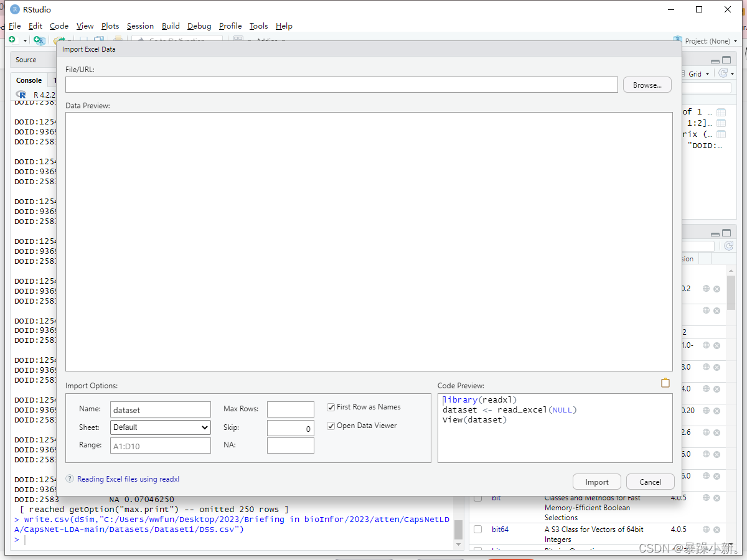Viewport: 747px width, 560px height.
Task: Click globe icon in version 0.20 row
Action: pos(706,411)
